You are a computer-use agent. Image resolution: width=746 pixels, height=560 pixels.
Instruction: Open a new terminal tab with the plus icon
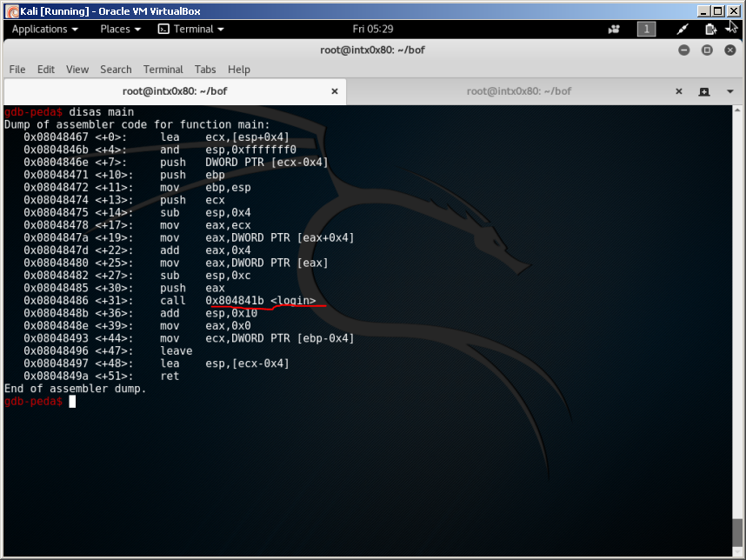703,91
